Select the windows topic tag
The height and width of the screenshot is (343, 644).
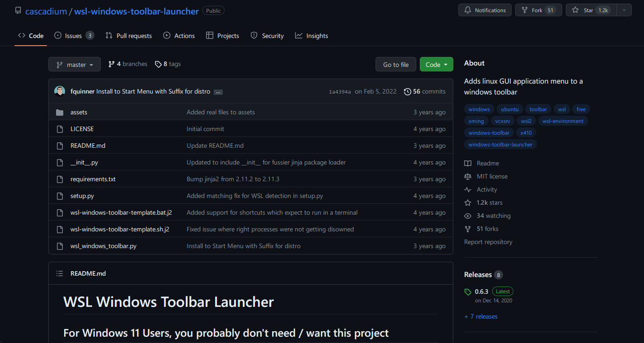click(479, 109)
